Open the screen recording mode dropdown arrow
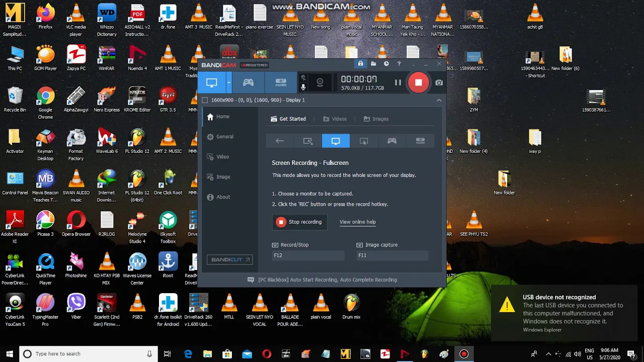The height and width of the screenshot is (362, 644). [229, 82]
